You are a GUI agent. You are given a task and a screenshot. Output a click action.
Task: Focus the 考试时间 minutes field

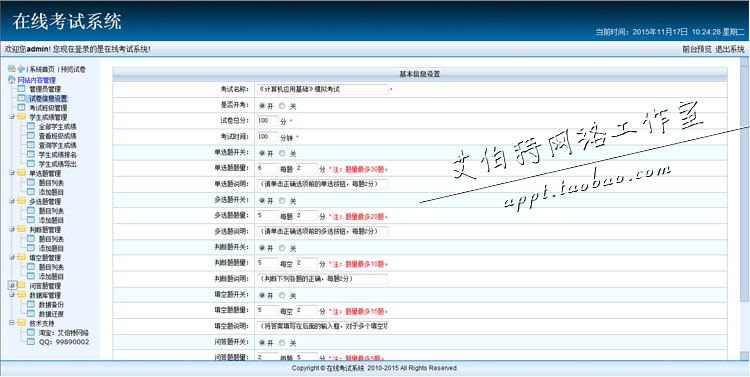267,137
